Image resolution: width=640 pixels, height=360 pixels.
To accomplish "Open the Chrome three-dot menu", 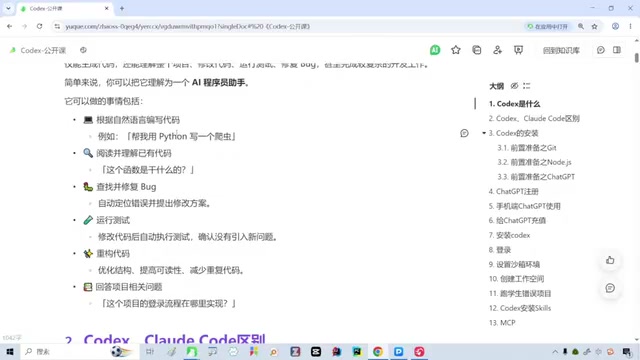I will coord(630,26).
